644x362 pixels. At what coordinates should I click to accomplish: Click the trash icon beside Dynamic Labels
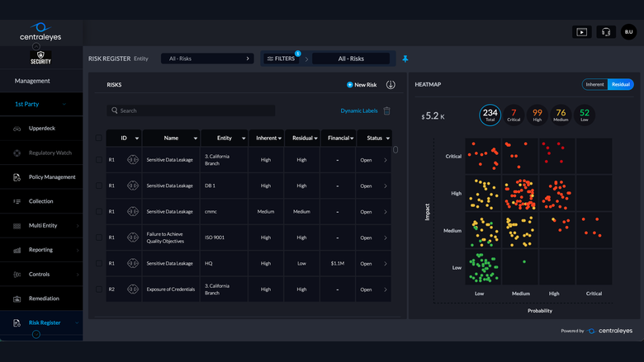[x=387, y=110]
